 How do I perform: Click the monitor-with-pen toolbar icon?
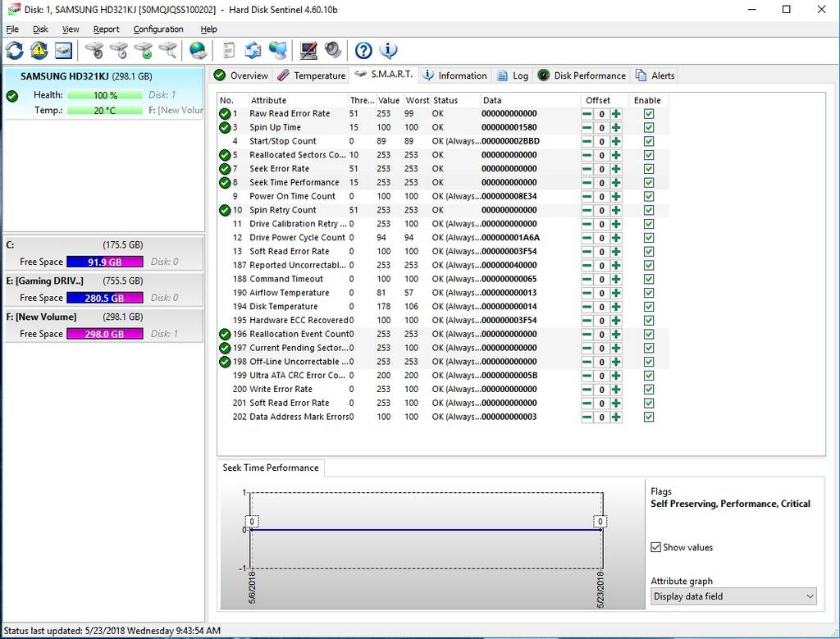(308, 50)
